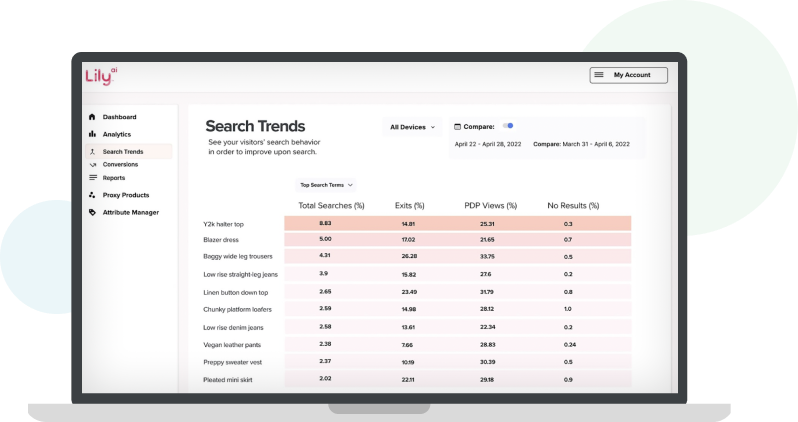Select the Linen button down top row label
This screenshot has width=798, height=422.
pos(236,293)
